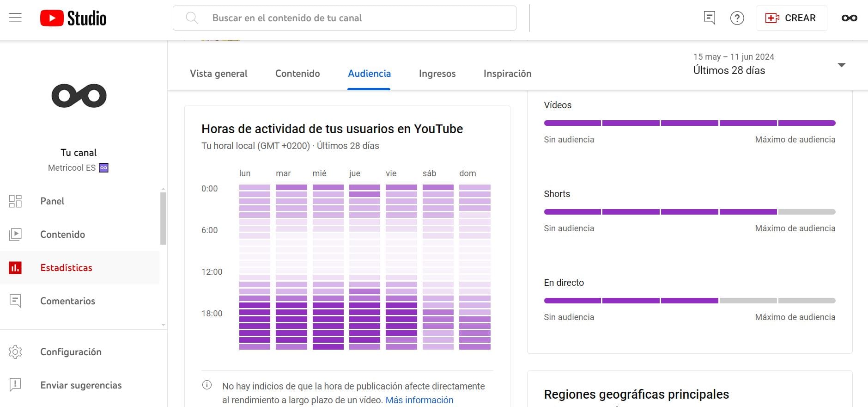Click the '15 may – 11 jun 2024' date text
Image resolution: width=868 pixels, height=407 pixels.
(734, 57)
